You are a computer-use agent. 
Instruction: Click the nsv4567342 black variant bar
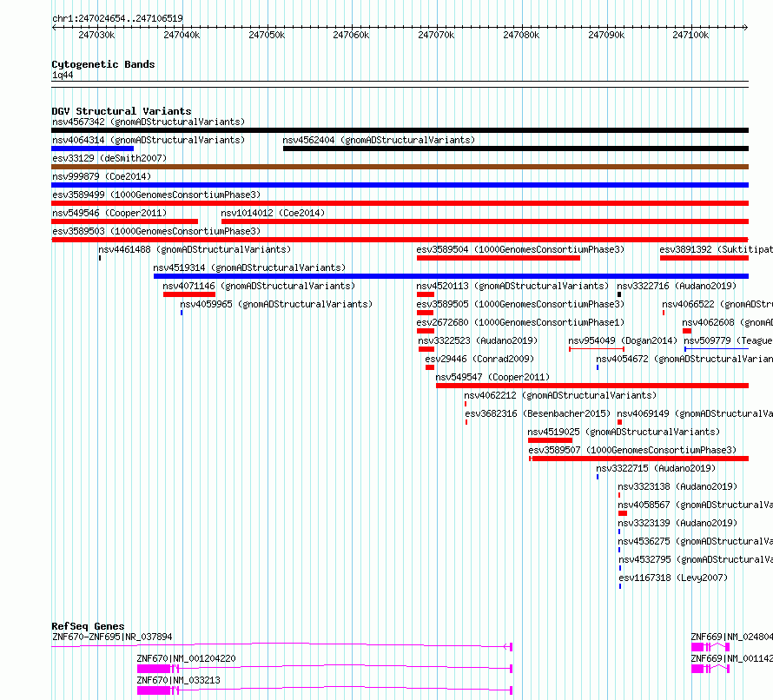[x=400, y=130]
